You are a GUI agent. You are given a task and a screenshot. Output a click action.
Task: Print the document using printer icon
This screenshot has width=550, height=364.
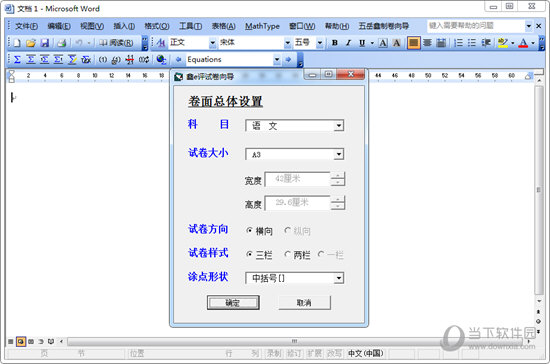[x=61, y=43]
